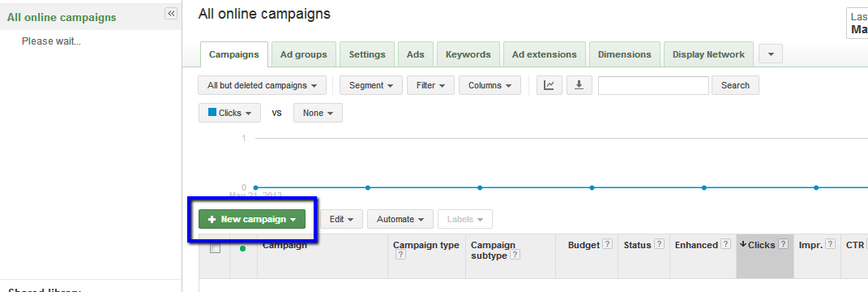
Task: Click the New campaign button
Action: click(x=252, y=220)
